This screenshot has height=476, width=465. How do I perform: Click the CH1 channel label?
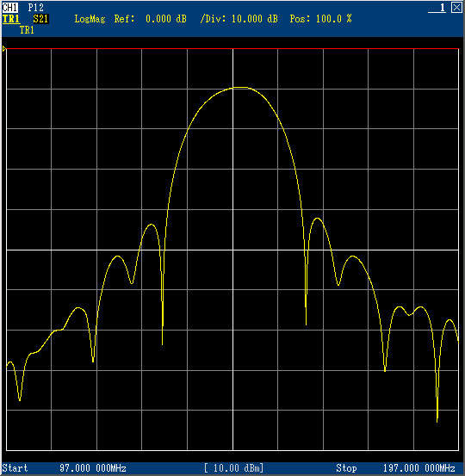10,7
